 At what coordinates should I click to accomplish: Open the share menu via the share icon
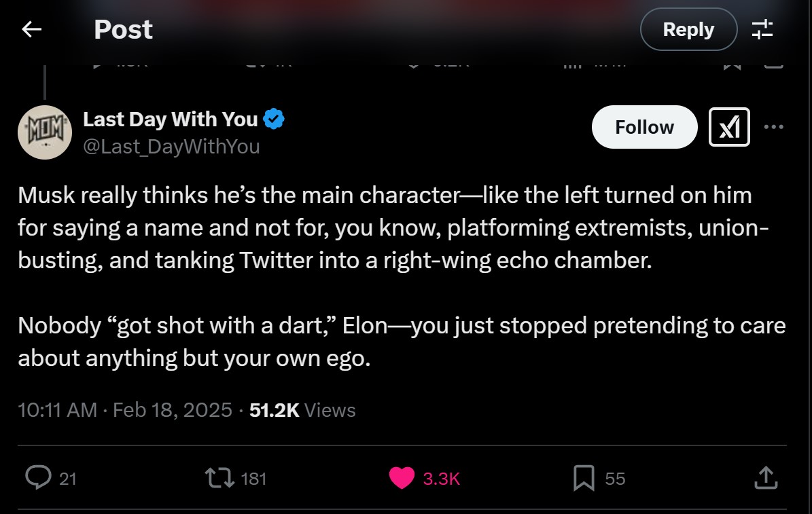click(x=766, y=478)
